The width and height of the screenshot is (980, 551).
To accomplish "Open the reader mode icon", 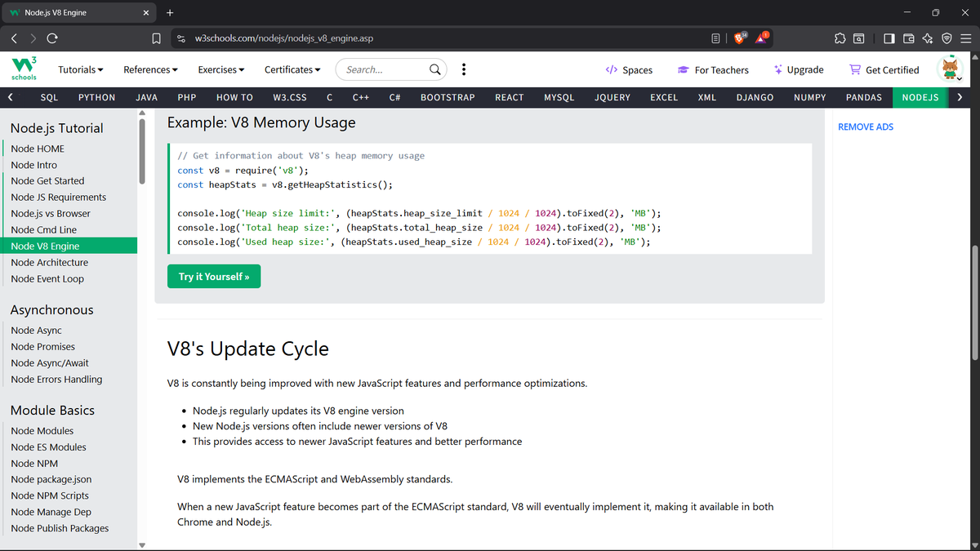I will [716, 38].
